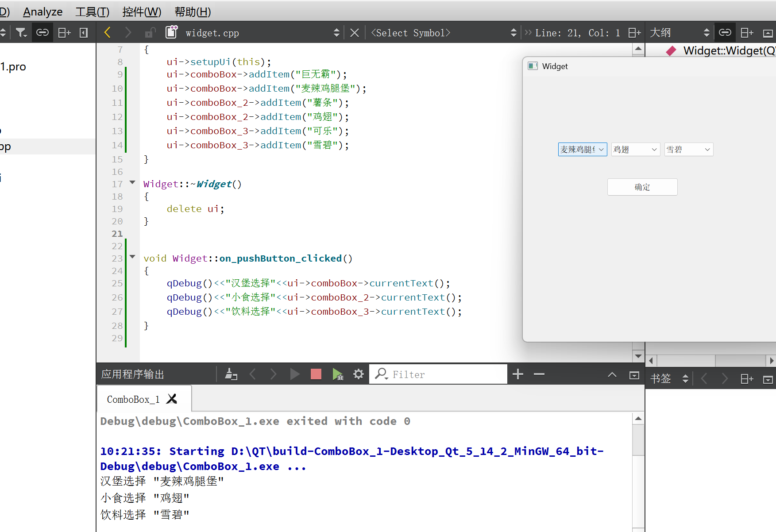Screen dimensions: 776x532
Task: Click line 25 qDebug 汉堡选择 statement
Action: click(x=309, y=283)
